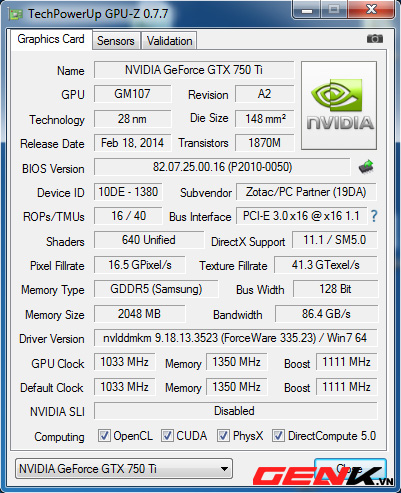
Task: Open the GPU selection dropdown
Action: point(124,469)
